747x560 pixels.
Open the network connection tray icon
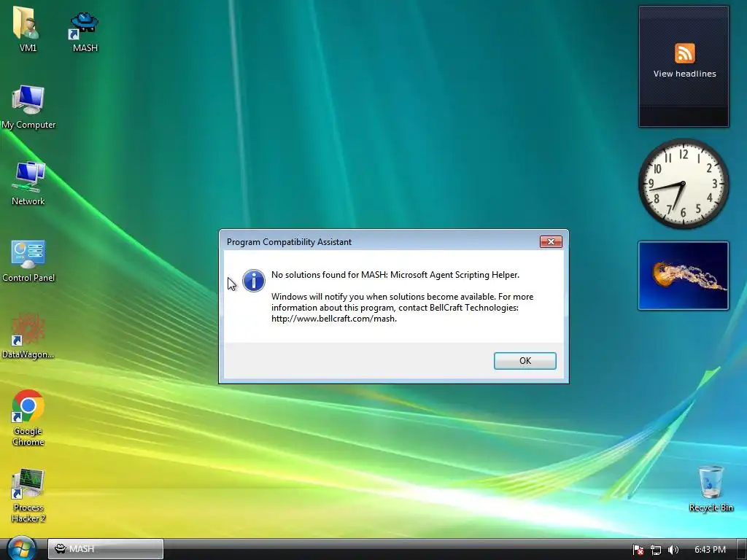656,550
